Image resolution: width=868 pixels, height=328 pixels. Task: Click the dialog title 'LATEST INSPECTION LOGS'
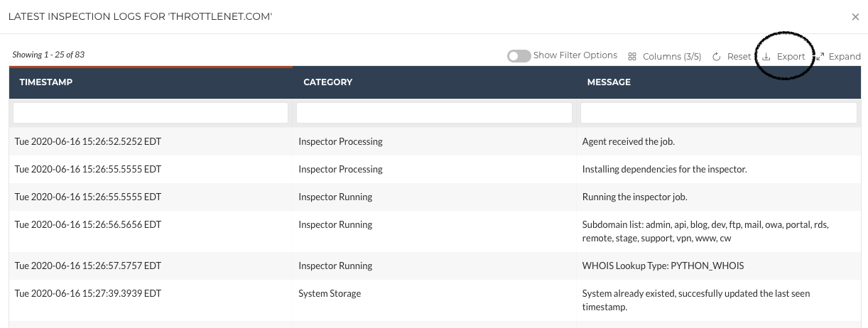140,16
